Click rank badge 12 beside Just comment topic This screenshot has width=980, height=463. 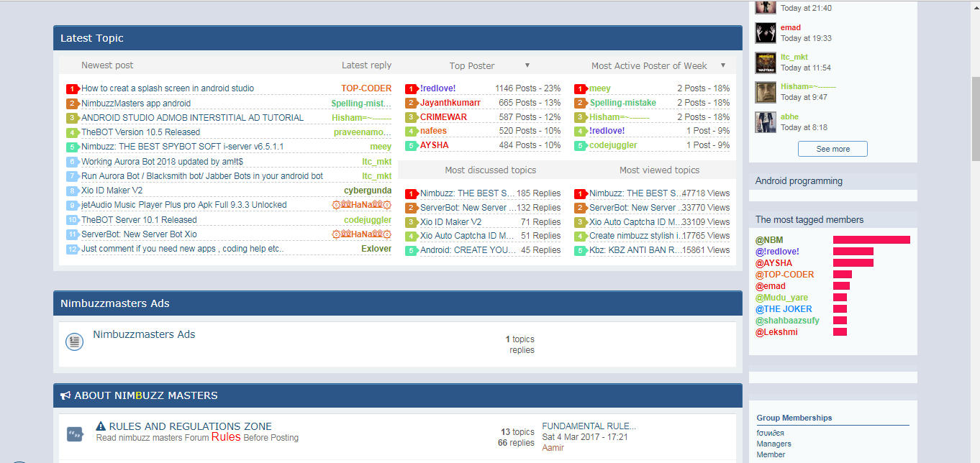pos(72,249)
